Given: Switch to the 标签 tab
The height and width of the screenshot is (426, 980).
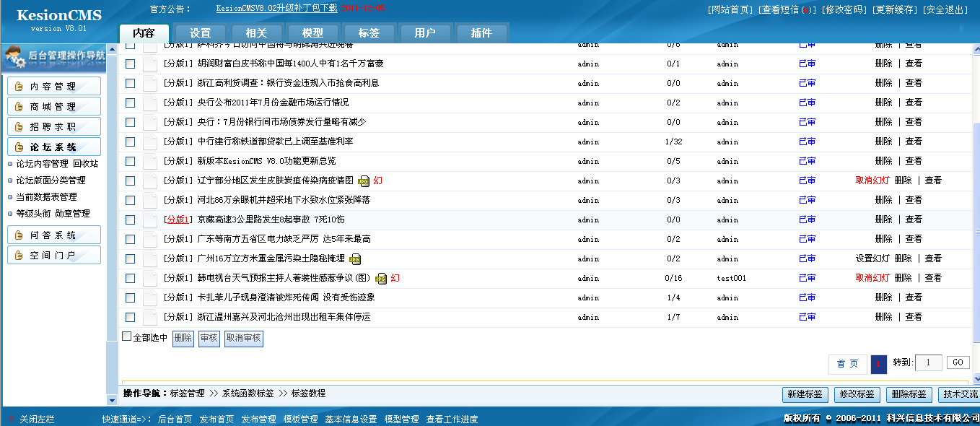Looking at the screenshot, I should (x=369, y=32).
